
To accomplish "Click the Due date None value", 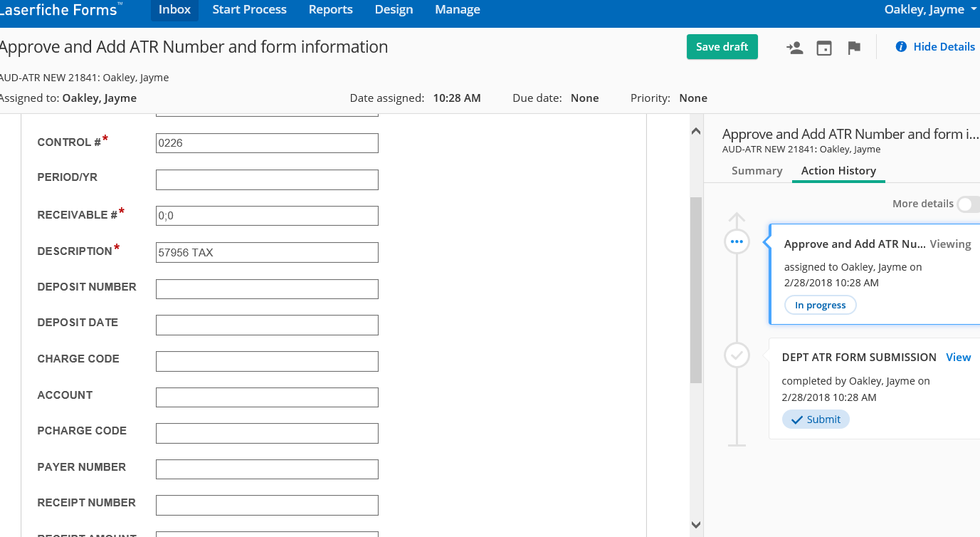I will 584,98.
